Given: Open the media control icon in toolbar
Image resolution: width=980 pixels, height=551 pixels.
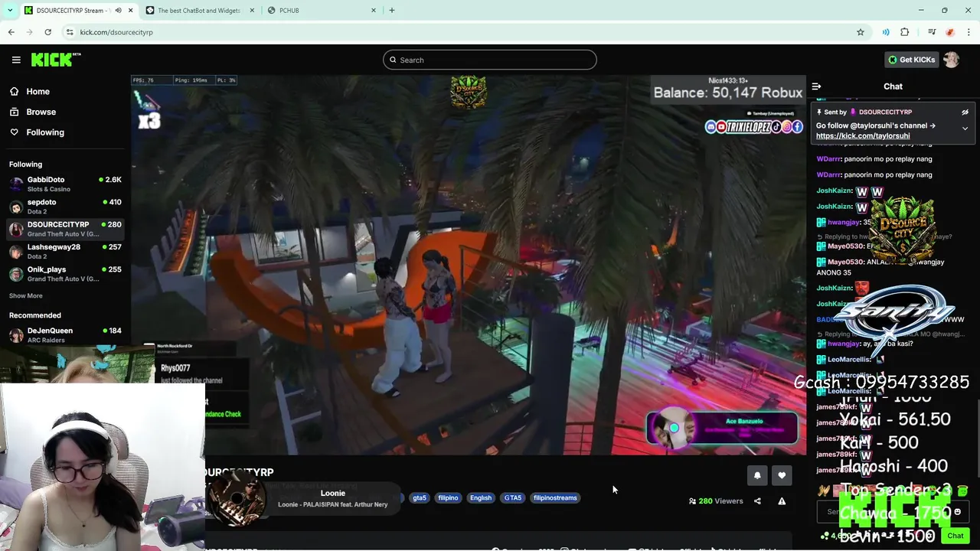Looking at the screenshot, I should [932, 32].
